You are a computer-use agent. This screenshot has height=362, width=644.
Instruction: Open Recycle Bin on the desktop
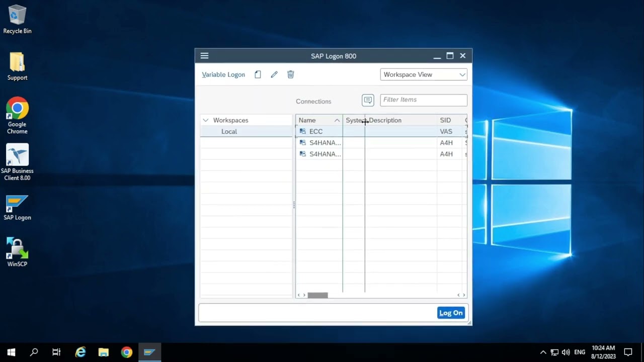click(x=17, y=20)
